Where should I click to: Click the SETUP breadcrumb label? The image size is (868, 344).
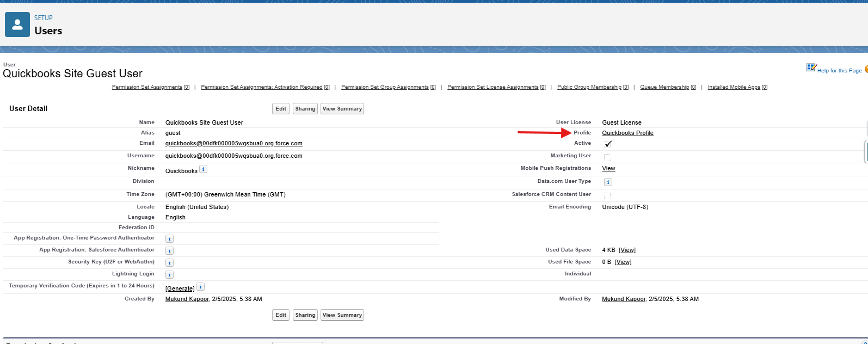point(44,18)
